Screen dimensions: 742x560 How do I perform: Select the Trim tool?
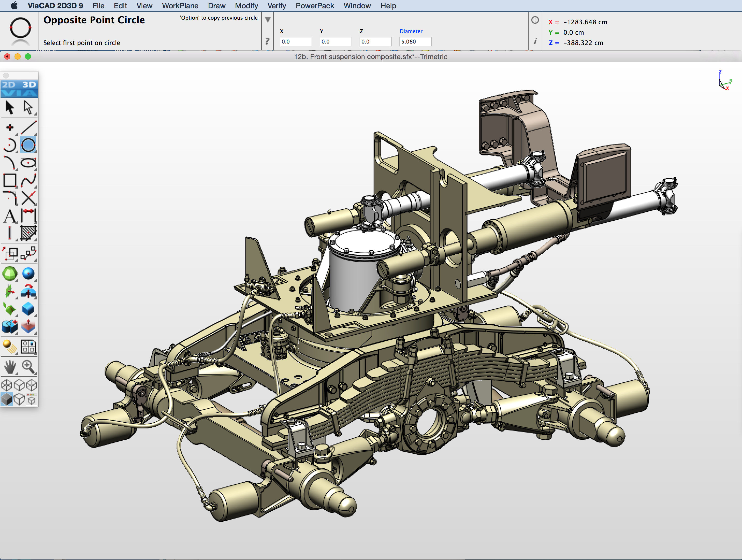click(x=28, y=198)
